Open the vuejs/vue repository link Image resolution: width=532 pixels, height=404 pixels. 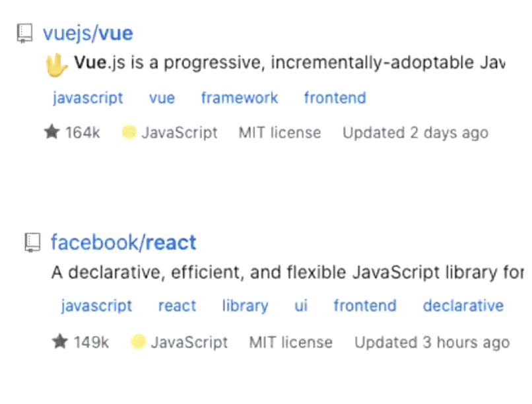click(x=88, y=33)
